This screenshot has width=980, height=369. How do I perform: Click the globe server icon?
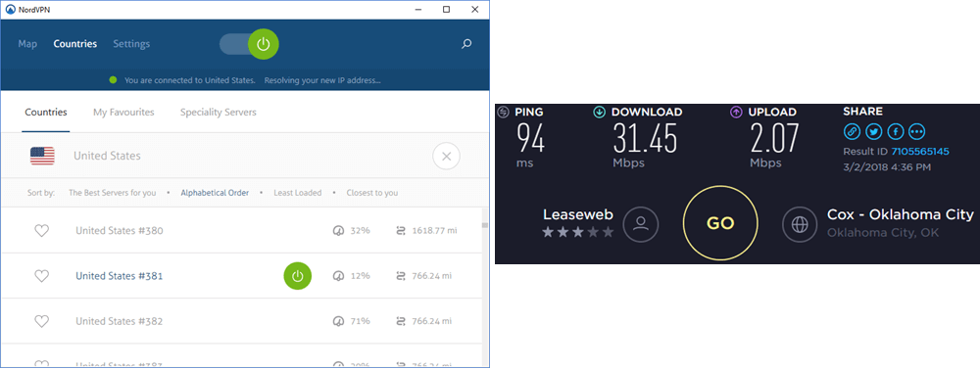[x=800, y=224]
